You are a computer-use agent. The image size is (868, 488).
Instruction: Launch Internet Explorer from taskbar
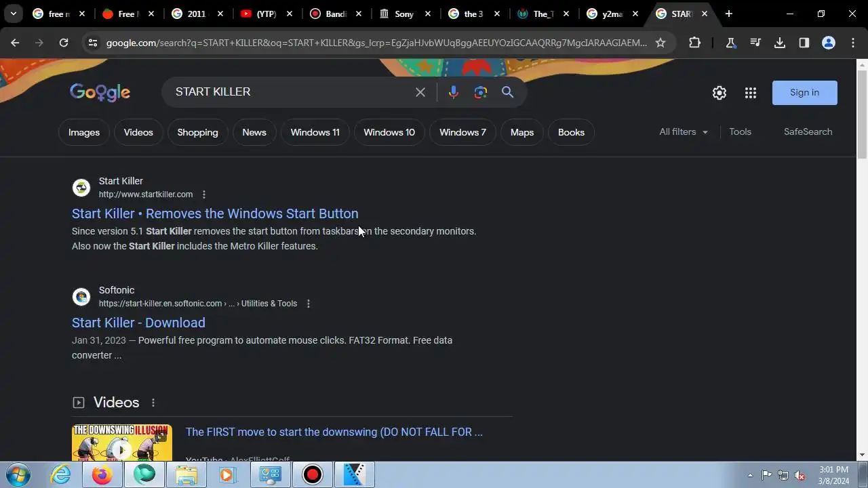(61, 474)
